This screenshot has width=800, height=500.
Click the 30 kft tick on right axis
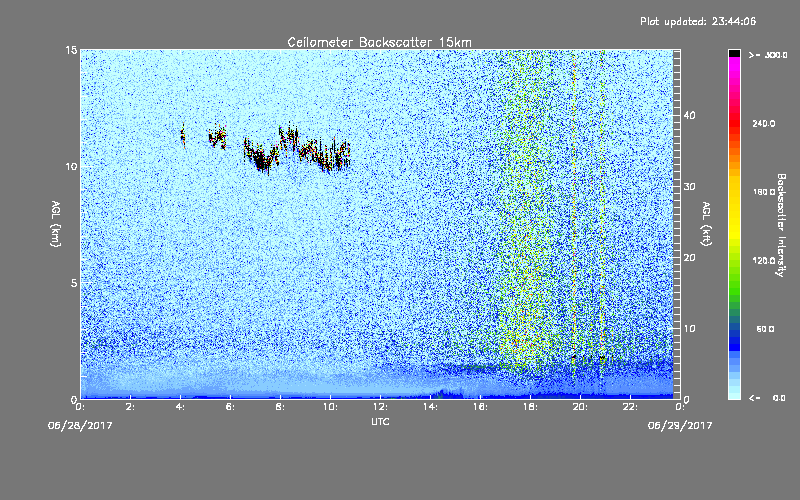click(x=689, y=187)
